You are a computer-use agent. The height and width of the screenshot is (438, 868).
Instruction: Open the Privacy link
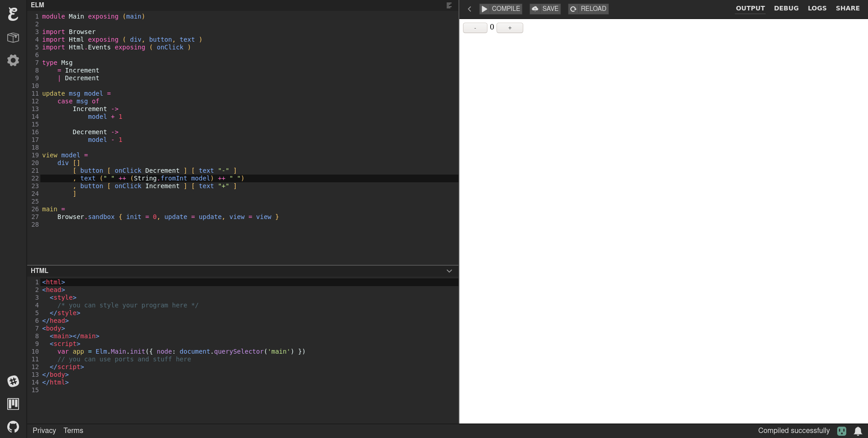44,430
